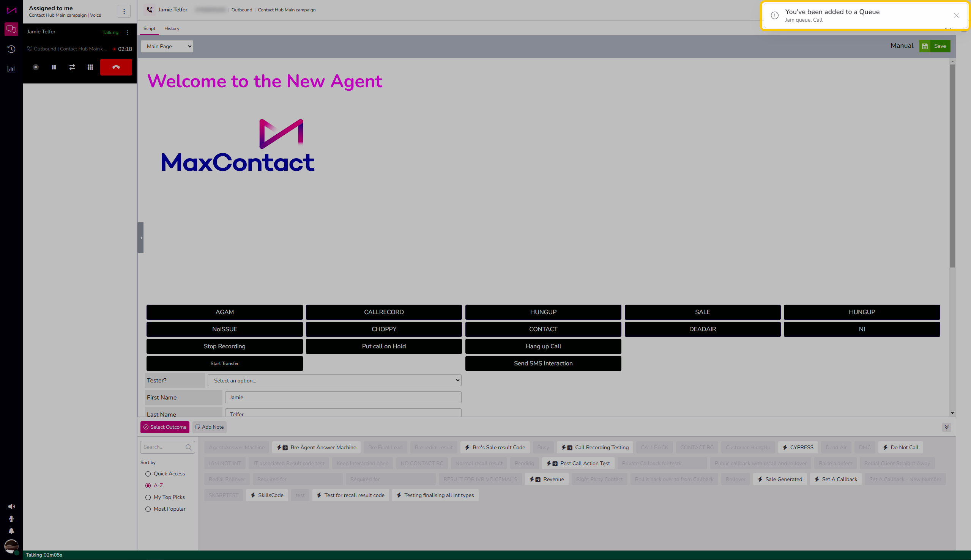The height and width of the screenshot is (560, 971).
Task: Switch to the Script tab
Action: pos(149,28)
